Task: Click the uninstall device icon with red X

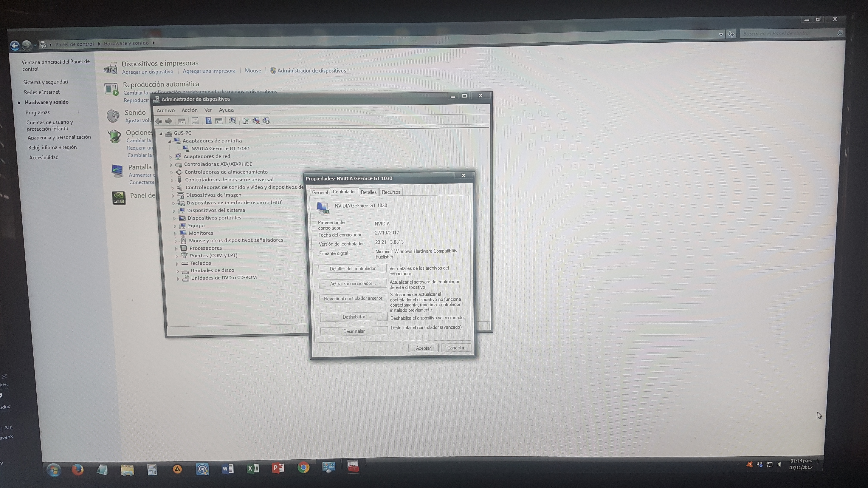Action: (x=256, y=120)
